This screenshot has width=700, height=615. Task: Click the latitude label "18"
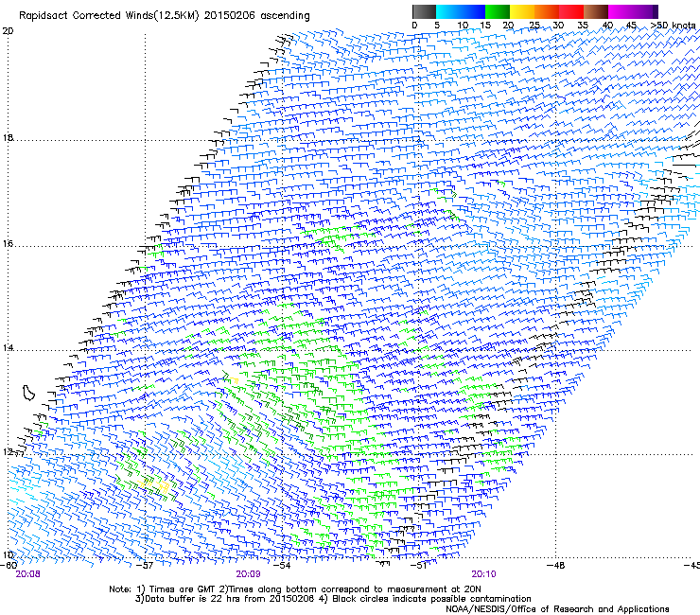(8, 137)
